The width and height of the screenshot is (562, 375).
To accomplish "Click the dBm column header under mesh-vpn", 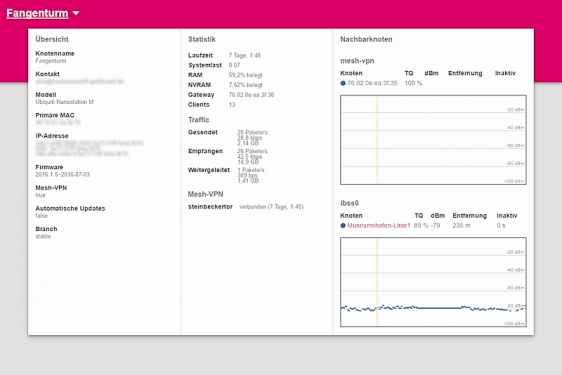I will pyautogui.click(x=432, y=73).
